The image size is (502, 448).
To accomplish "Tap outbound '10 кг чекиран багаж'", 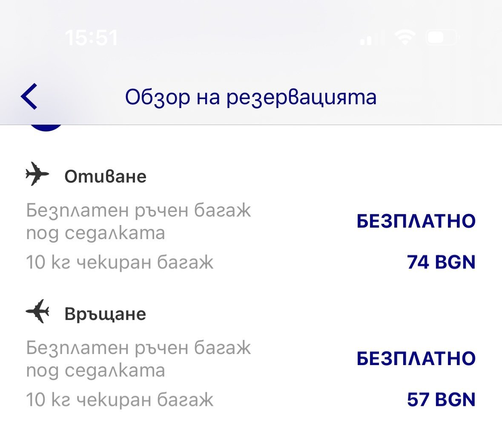I will coord(120,262).
